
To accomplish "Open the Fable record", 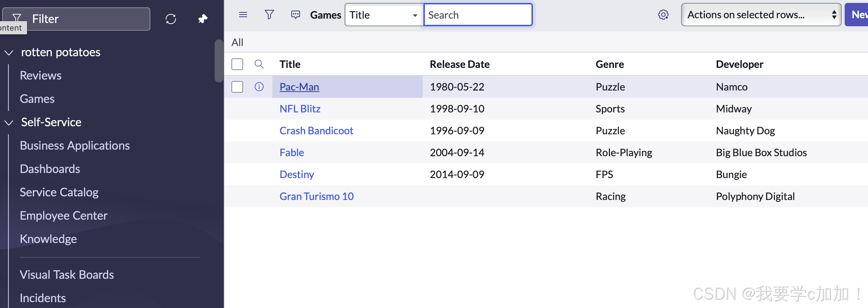I will [x=292, y=153].
